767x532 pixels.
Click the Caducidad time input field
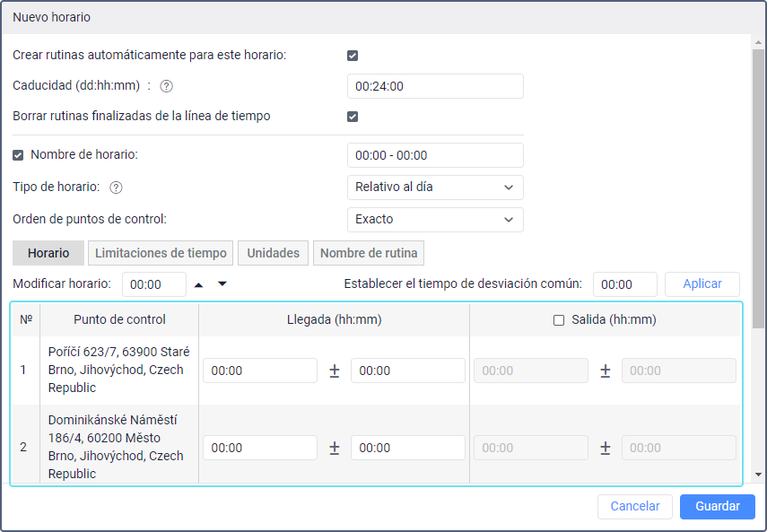pyautogui.click(x=435, y=86)
